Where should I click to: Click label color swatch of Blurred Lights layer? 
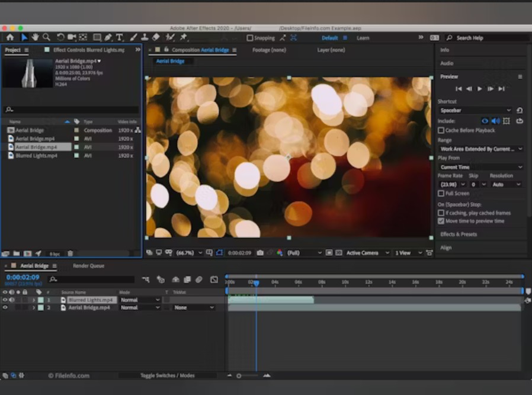(x=41, y=300)
